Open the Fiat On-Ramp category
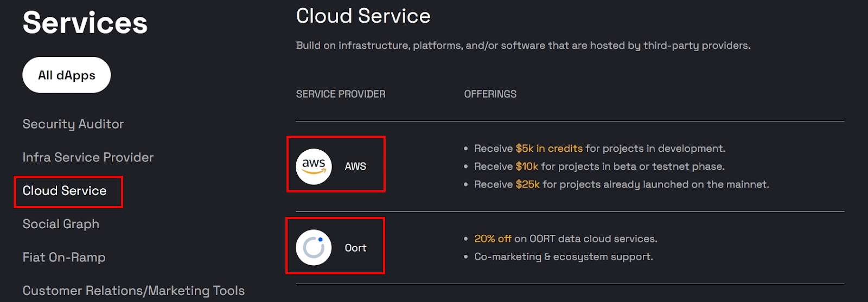The image size is (868, 302). pos(64,258)
